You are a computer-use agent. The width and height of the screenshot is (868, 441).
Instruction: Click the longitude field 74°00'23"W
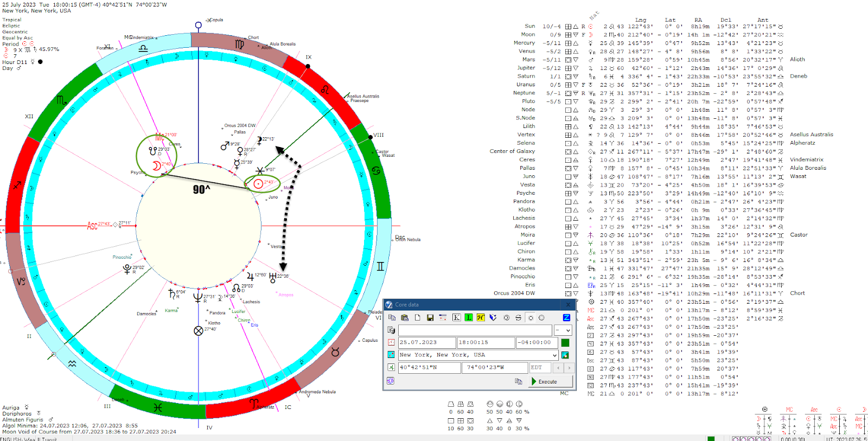(x=495, y=367)
